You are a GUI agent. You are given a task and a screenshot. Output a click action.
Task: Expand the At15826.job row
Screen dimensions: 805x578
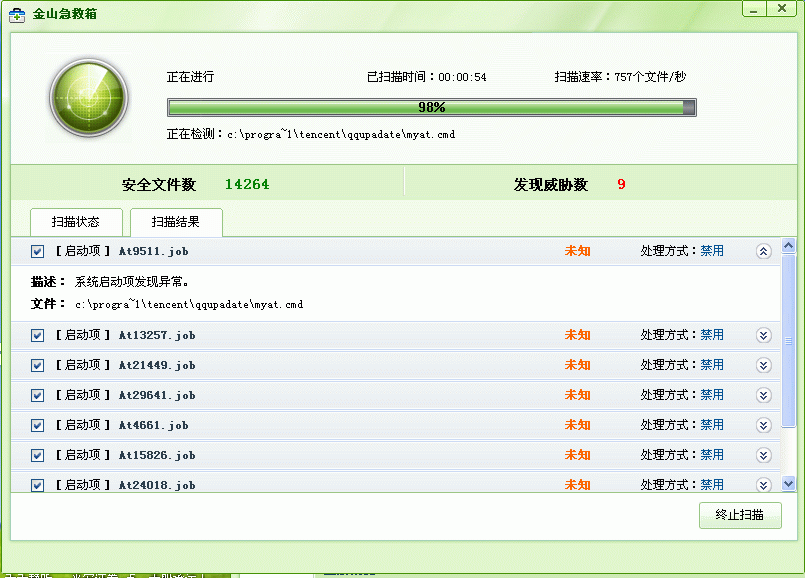(x=763, y=456)
